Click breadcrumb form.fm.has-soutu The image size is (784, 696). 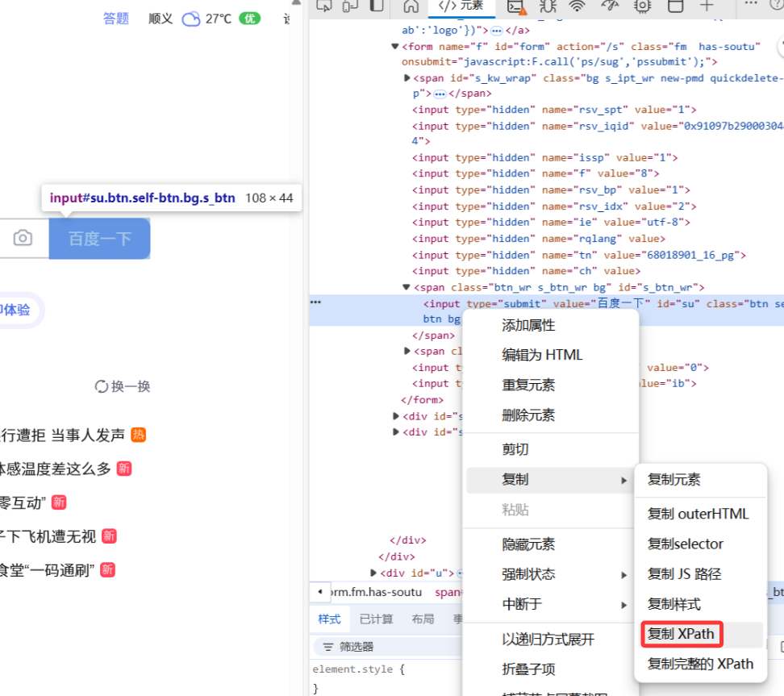376,593
